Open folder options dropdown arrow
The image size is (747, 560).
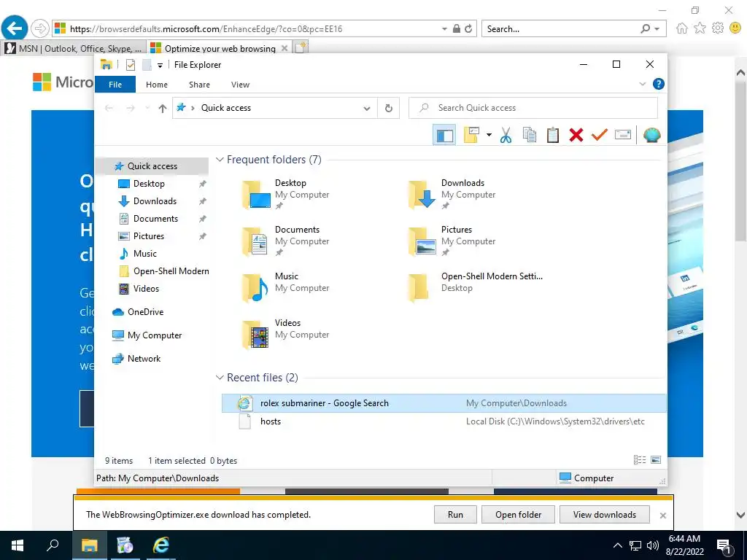coord(489,135)
